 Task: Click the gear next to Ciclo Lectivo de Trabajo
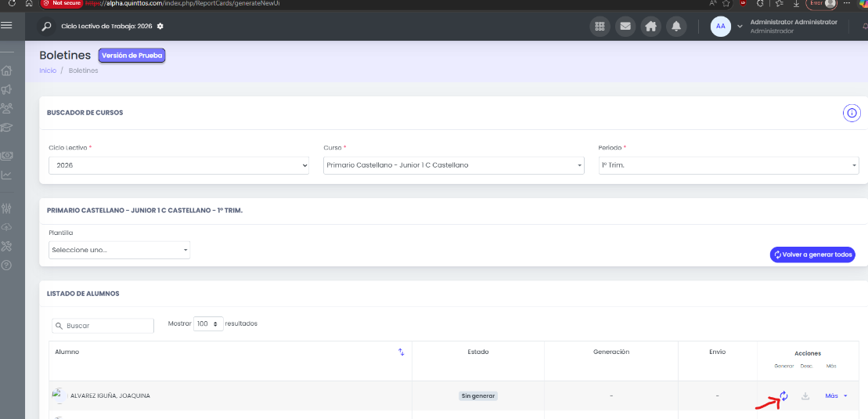pos(160,26)
